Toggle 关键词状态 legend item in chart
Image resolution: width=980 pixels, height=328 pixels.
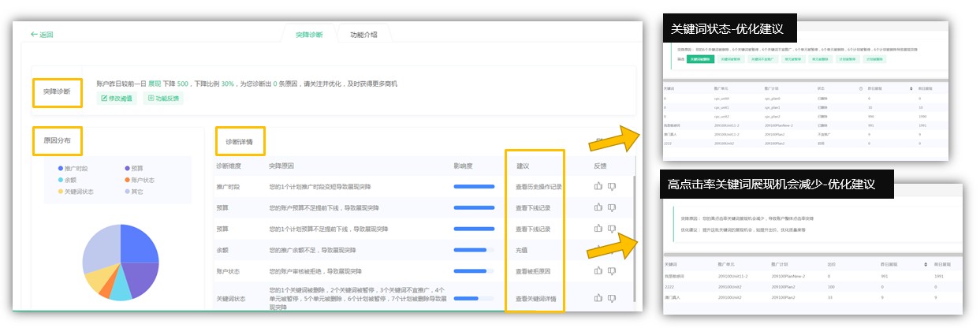pyautogui.click(x=80, y=191)
